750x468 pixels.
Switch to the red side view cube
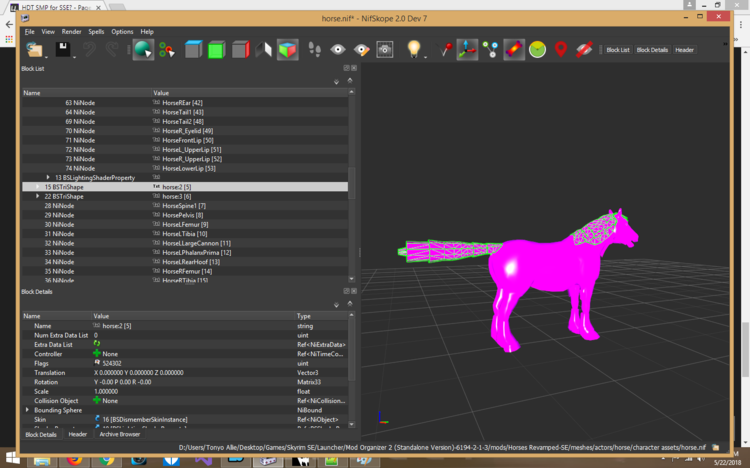point(241,49)
